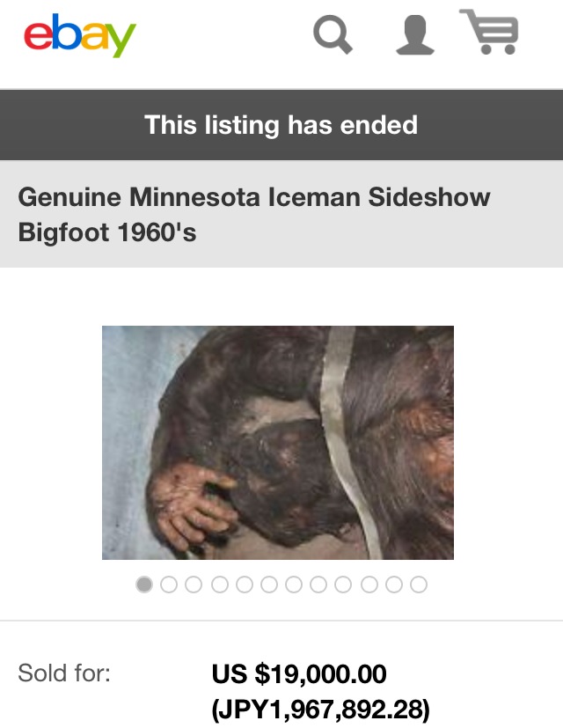The image size is (563, 728).
Task: Open the account profile icon
Action: click(415, 35)
